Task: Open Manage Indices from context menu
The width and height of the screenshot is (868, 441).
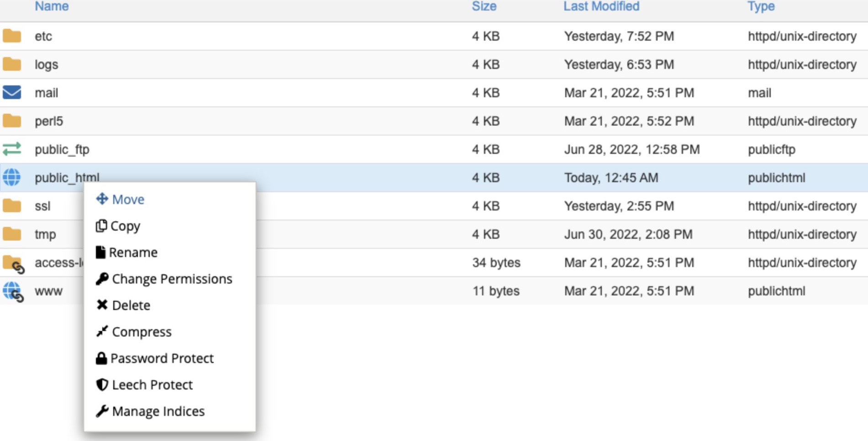Action: pos(151,411)
